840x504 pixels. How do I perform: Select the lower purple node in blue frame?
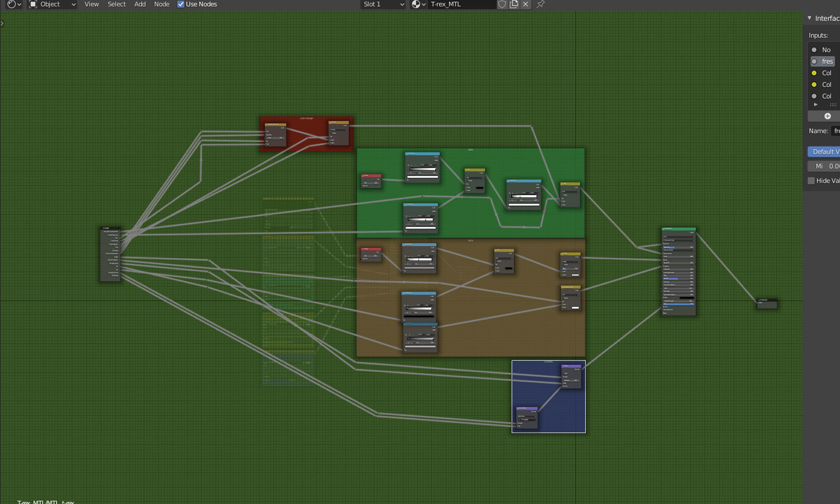(x=527, y=418)
